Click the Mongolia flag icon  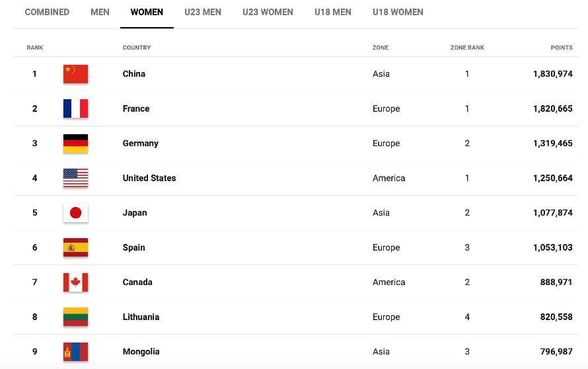tap(75, 352)
